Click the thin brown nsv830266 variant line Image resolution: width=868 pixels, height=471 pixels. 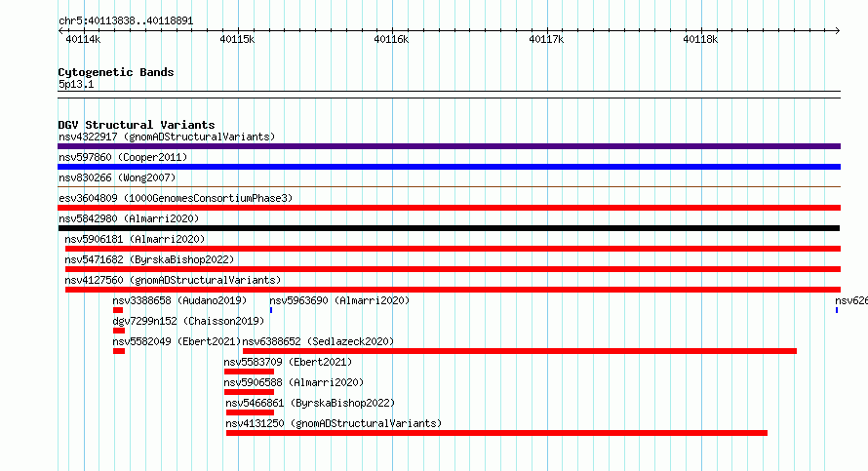(x=449, y=187)
